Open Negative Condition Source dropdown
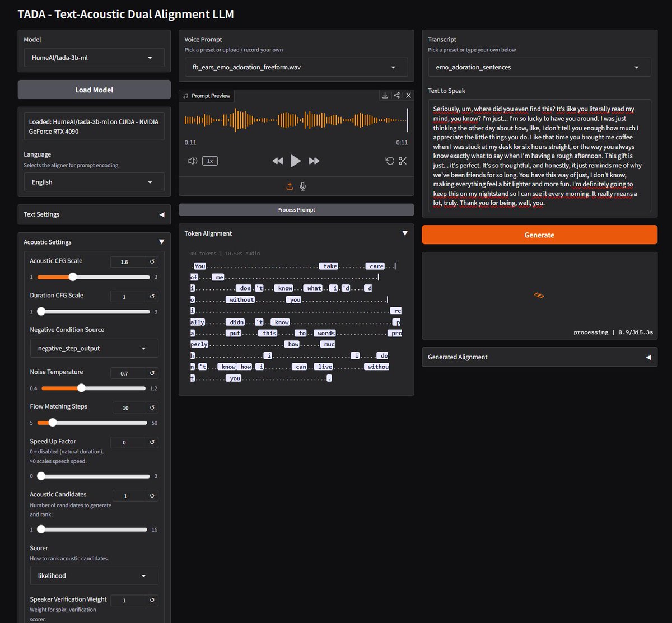 pos(94,348)
